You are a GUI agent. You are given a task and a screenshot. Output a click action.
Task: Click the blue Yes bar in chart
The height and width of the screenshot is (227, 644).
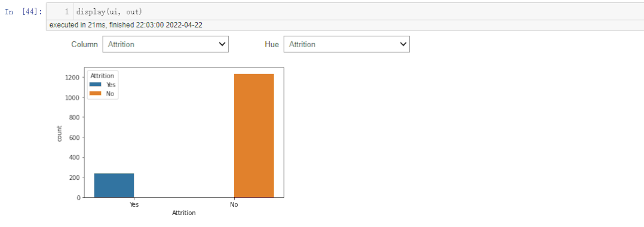click(x=114, y=185)
